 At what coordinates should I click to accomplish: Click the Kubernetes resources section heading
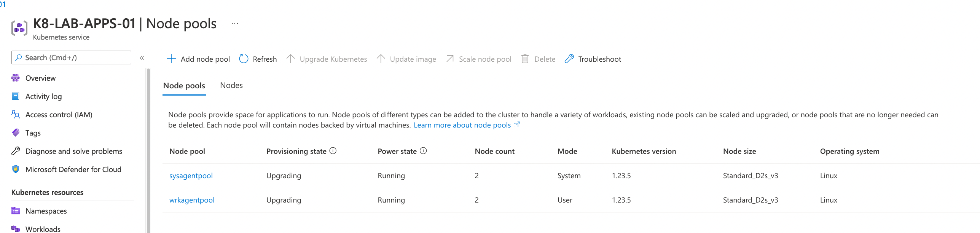(x=47, y=192)
